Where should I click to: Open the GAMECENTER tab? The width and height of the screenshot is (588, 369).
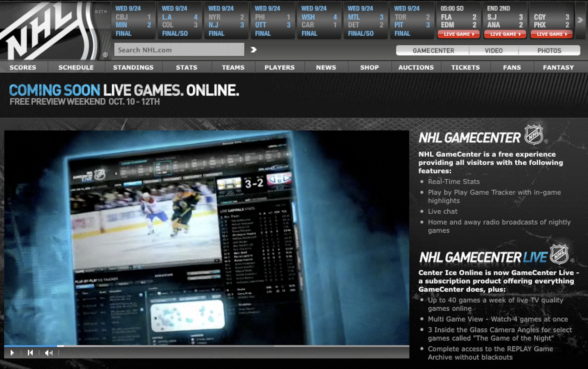point(433,50)
